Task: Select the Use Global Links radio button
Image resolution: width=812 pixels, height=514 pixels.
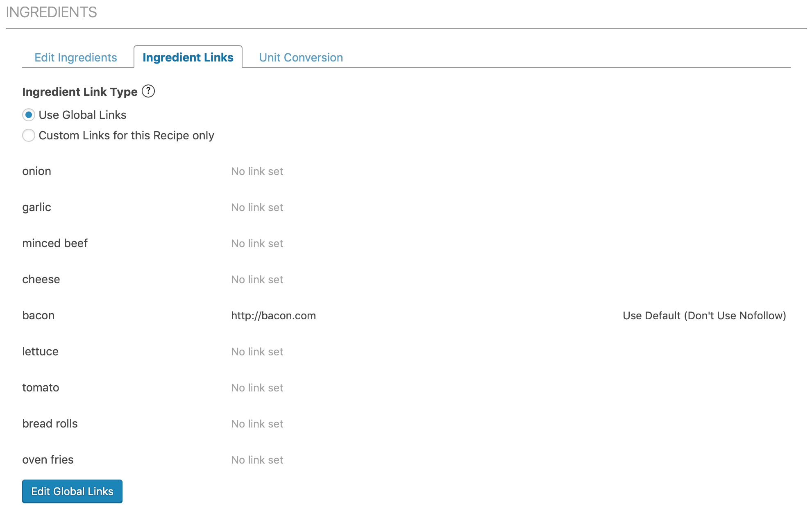Action: tap(29, 115)
